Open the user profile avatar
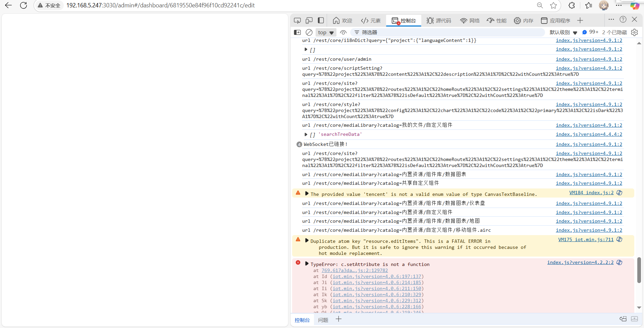 tap(604, 5)
